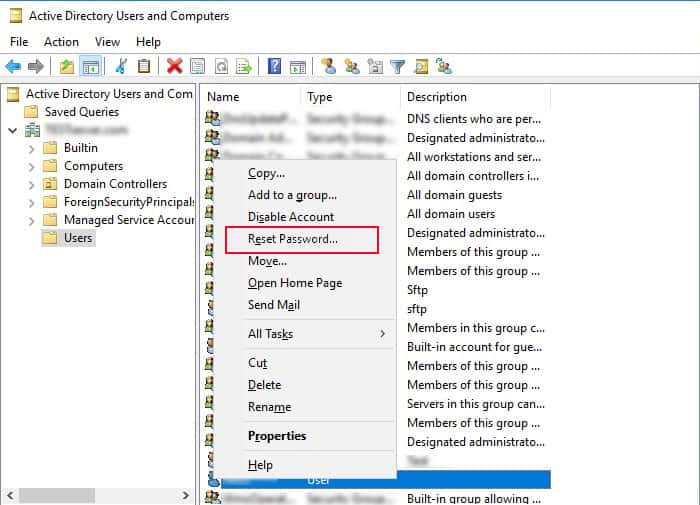The width and height of the screenshot is (700, 505).
Task: Collapse the domain node in the tree
Action: (12, 130)
